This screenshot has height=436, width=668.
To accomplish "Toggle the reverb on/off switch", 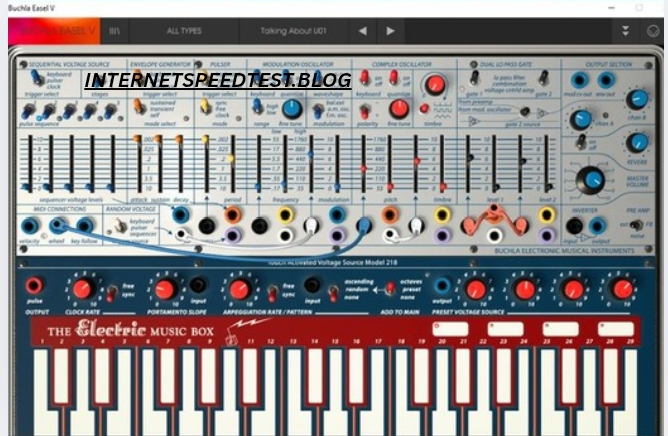I will 581,141.
